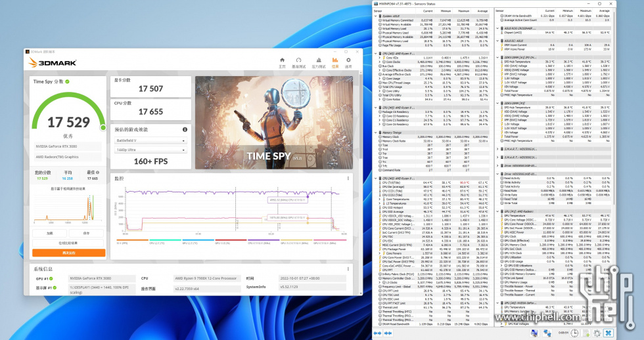Expand the L3 Temperatures row
The image size is (644, 340).
pyautogui.click(x=380, y=203)
